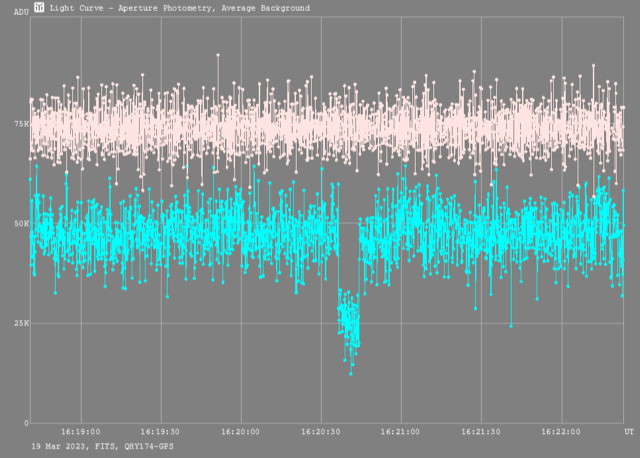640x458 pixels.
Task: Click the '19 Mar 2023, FITS, QHY174-GPS' footer text
Action: [x=102, y=447]
